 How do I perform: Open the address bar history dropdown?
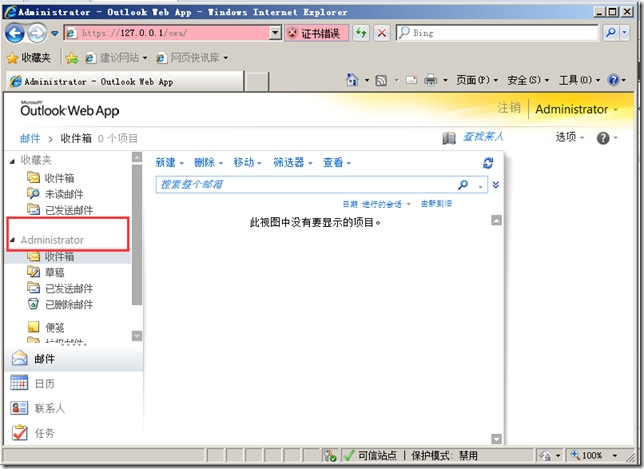[276, 33]
